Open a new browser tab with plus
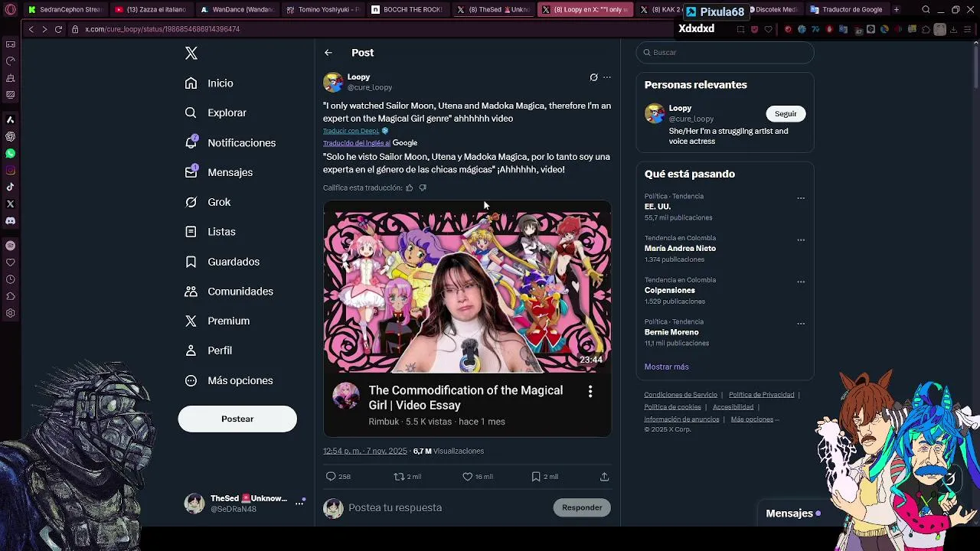 click(x=897, y=10)
